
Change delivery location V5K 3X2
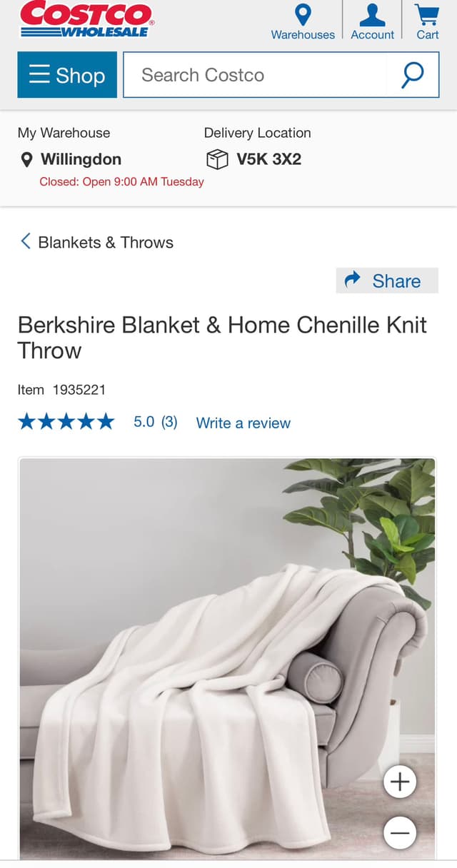(x=269, y=159)
